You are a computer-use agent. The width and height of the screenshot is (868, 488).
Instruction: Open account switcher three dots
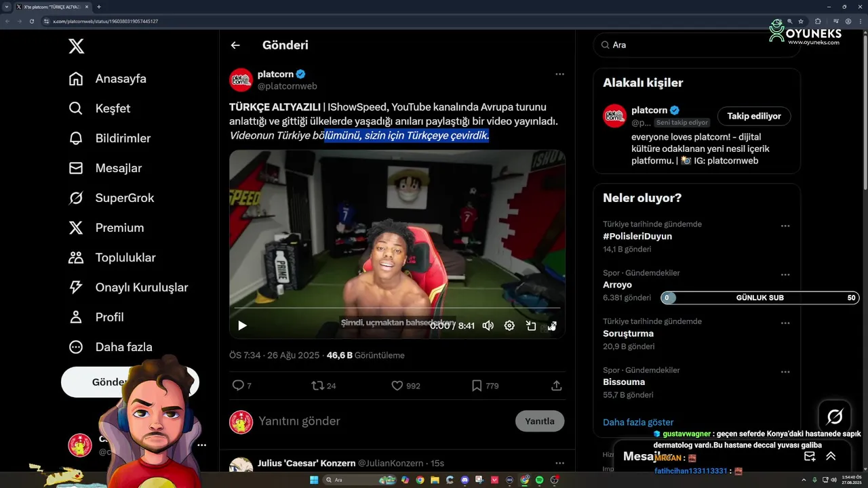[201, 445]
